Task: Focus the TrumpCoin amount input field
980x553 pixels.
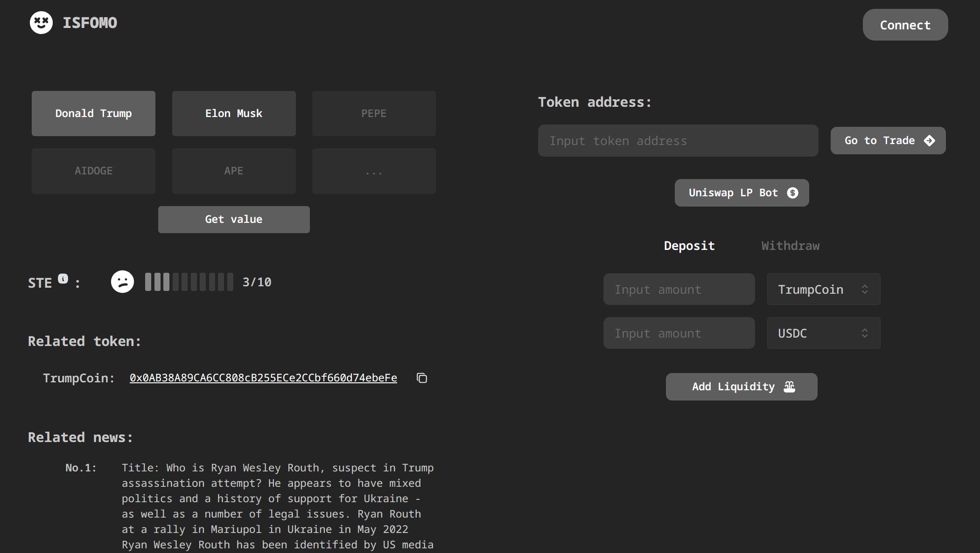Action: pos(679,289)
